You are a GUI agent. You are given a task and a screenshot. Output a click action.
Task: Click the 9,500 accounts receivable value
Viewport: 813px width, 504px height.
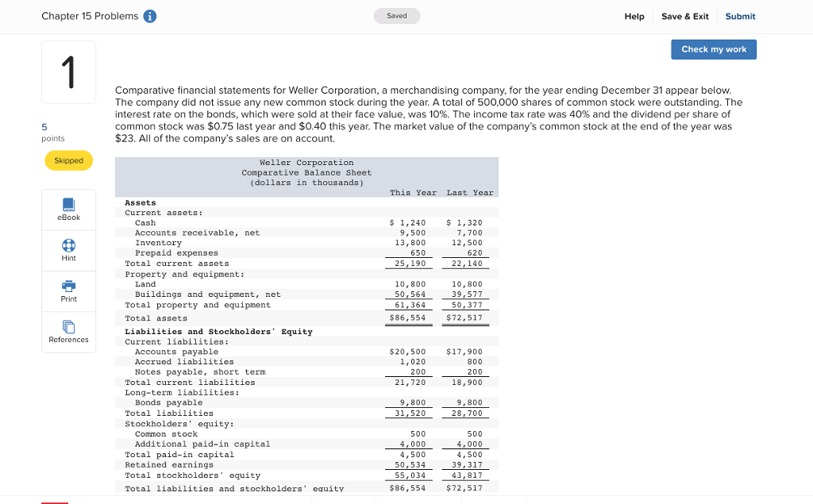(x=413, y=233)
